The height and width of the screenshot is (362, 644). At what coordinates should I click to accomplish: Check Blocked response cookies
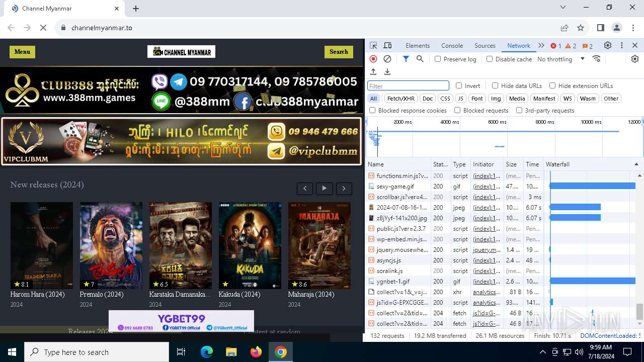[x=372, y=110]
